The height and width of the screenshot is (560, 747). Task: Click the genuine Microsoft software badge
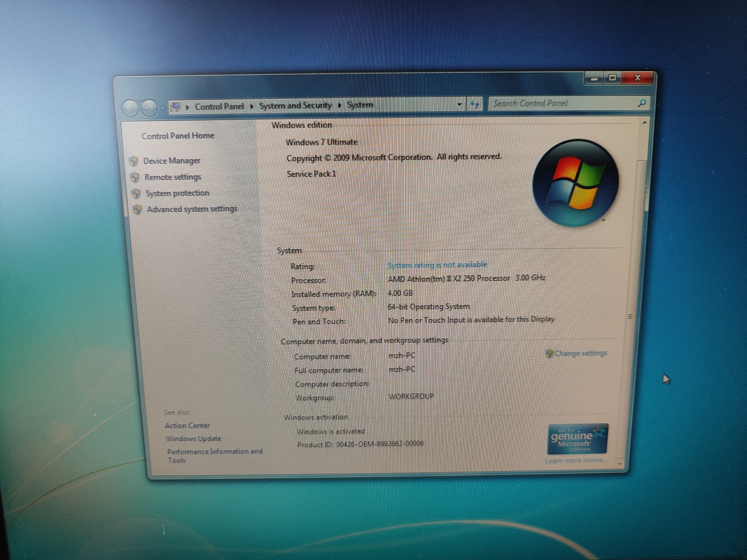(x=577, y=439)
